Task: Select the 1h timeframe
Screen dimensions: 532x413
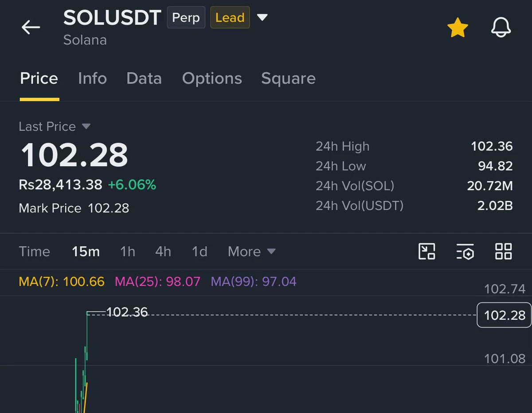Action: 128,252
